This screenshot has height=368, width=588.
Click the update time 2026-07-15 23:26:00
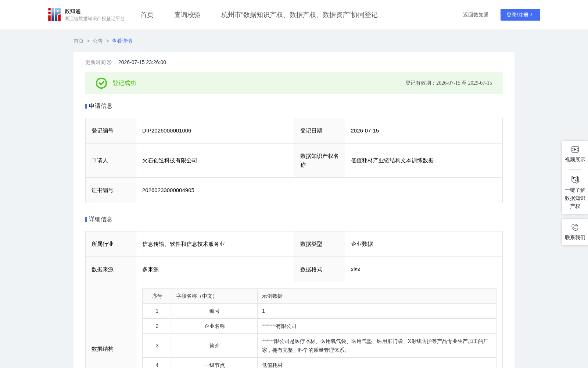(142, 62)
